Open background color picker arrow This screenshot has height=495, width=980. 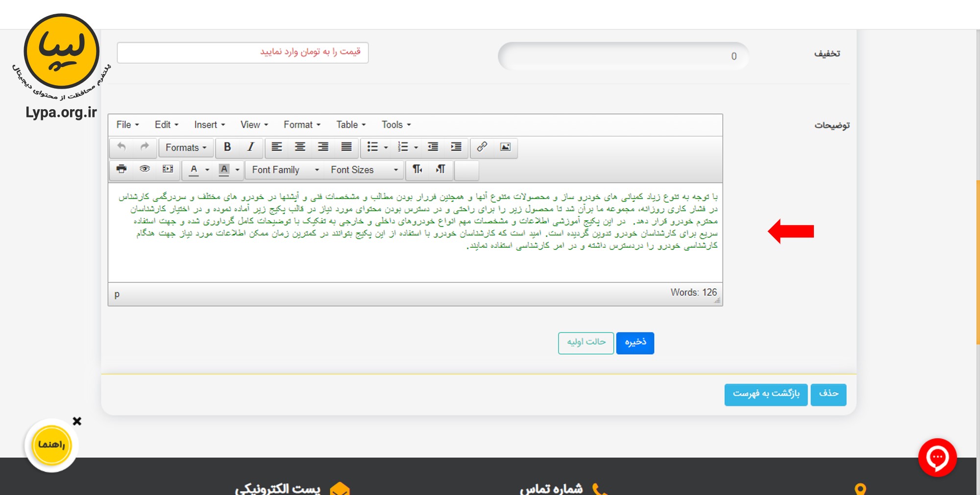[238, 170]
